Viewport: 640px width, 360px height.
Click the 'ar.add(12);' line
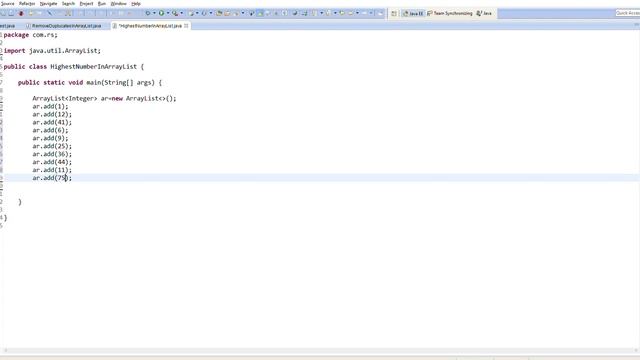(x=52, y=114)
